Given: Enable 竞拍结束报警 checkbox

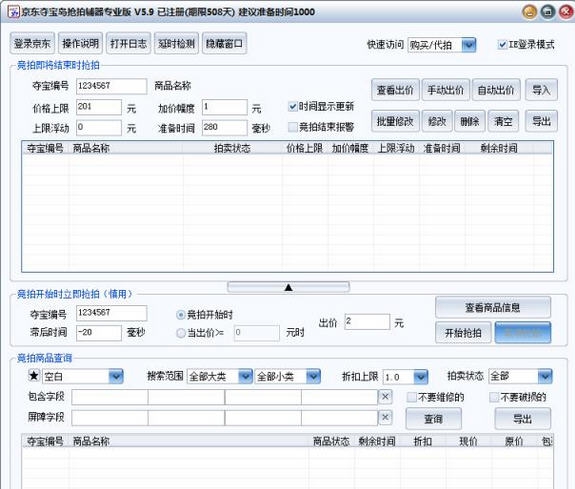Looking at the screenshot, I should (x=292, y=127).
